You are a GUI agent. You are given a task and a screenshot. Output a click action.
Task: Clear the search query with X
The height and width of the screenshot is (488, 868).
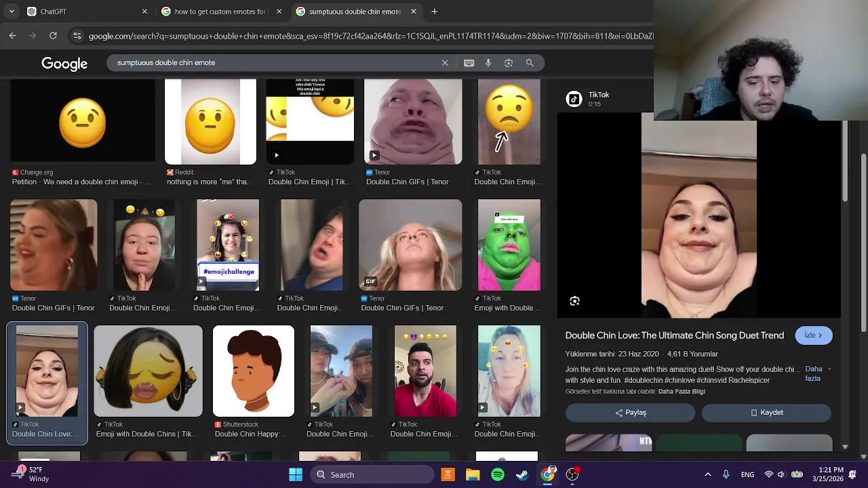pos(445,63)
